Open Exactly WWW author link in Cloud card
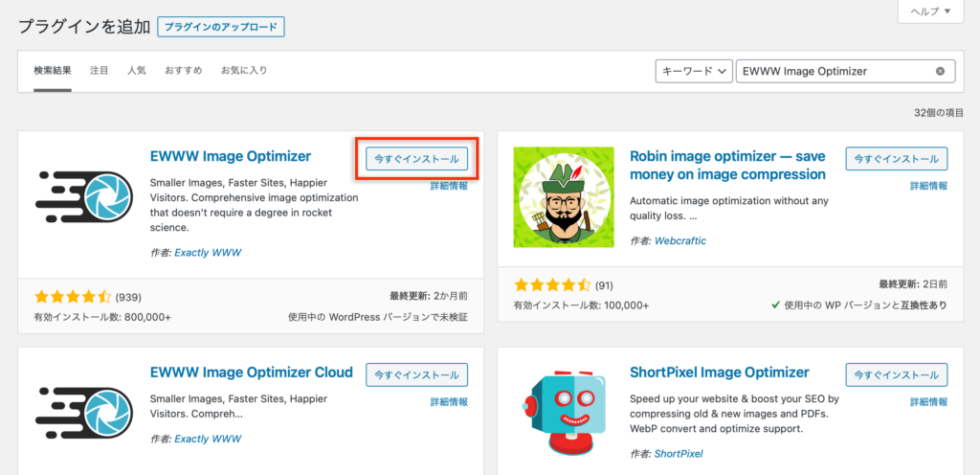Image resolution: width=980 pixels, height=475 pixels. (208, 439)
